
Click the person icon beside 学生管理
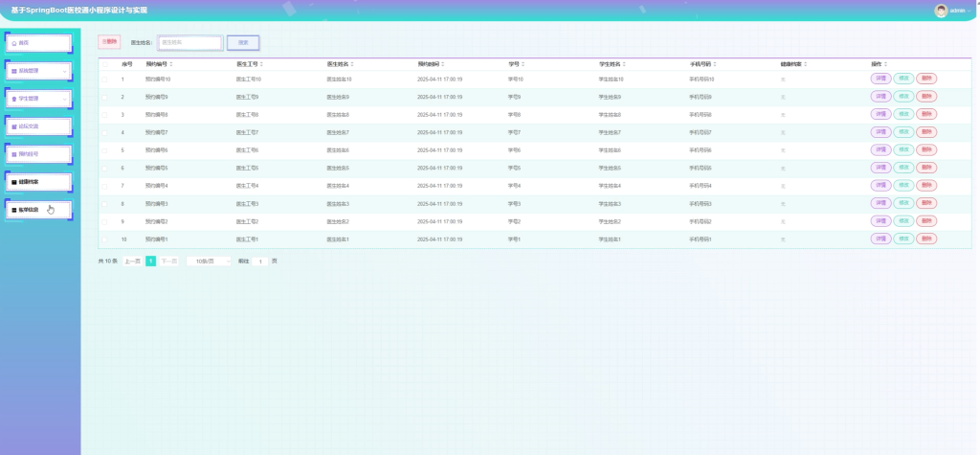14,99
